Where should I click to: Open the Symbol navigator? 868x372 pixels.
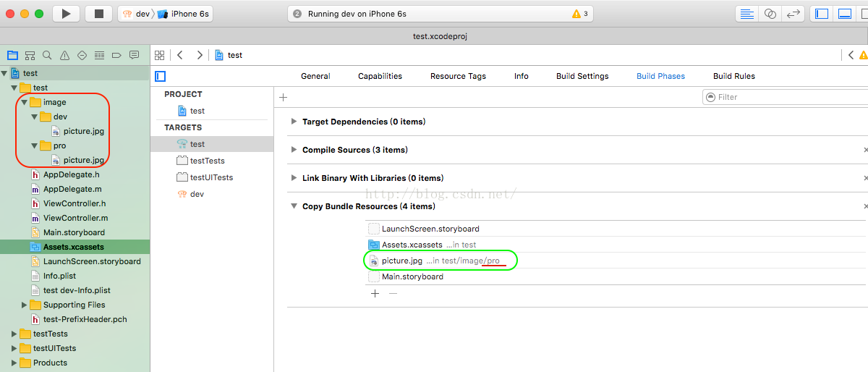(30, 55)
